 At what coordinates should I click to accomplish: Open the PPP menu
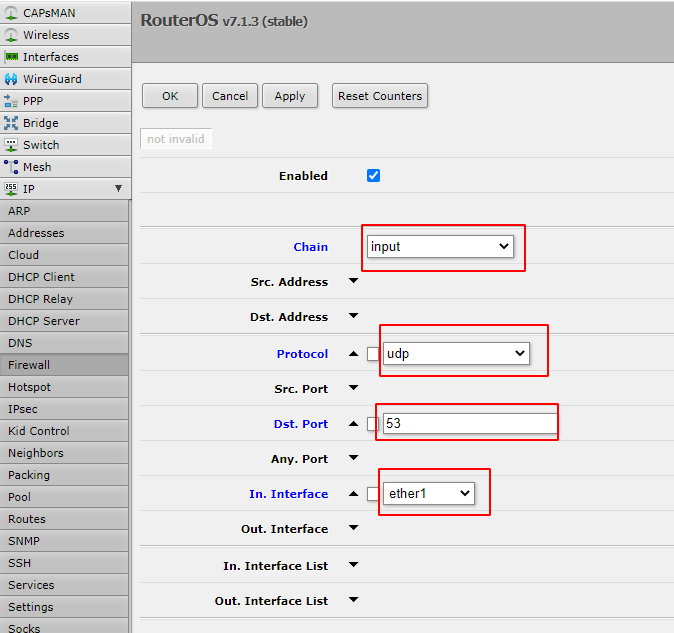point(65,101)
